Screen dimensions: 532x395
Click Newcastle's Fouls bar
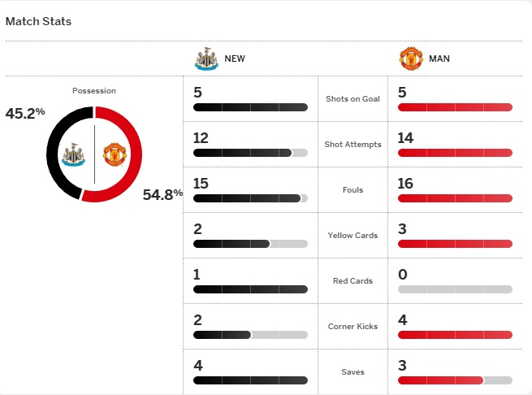tap(250, 198)
